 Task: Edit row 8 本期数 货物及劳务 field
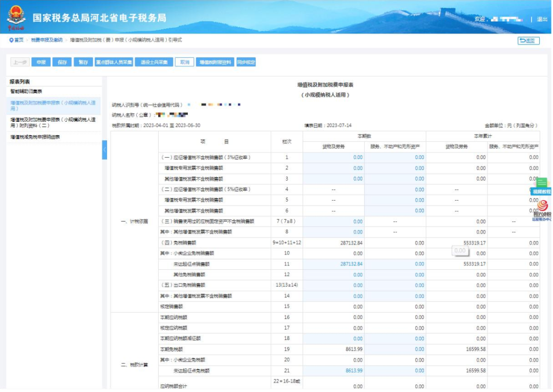pyautogui.click(x=334, y=233)
